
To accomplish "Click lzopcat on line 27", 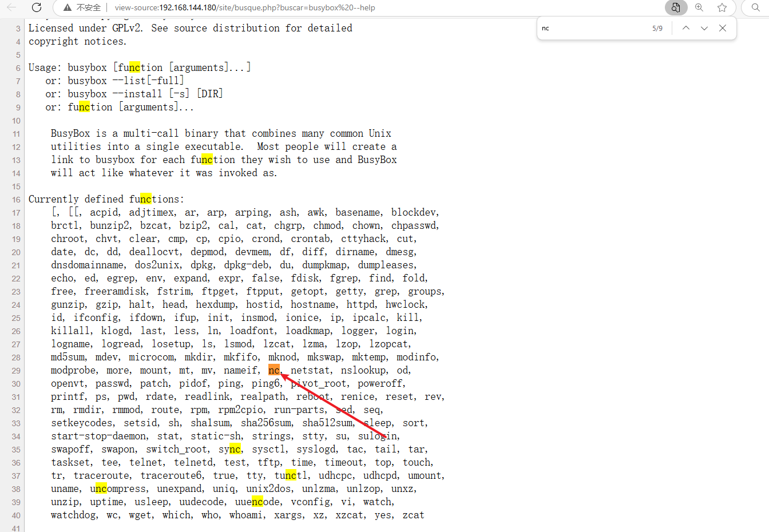I will click(x=389, y=344).
